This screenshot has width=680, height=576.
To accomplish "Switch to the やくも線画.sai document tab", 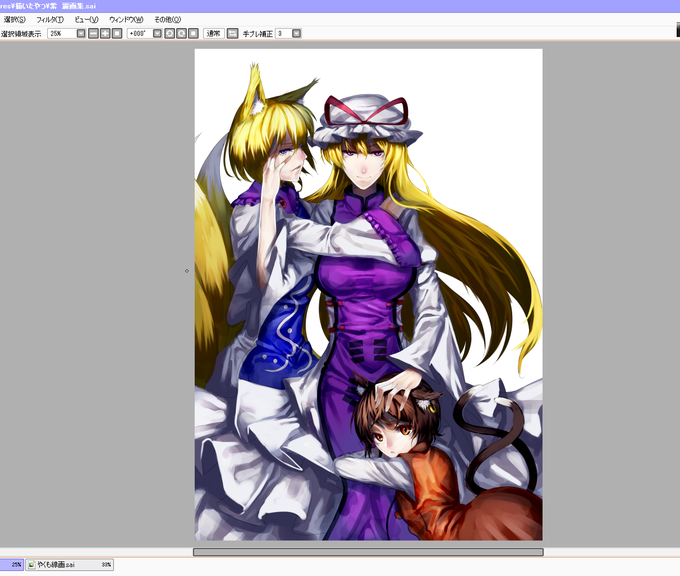I will coord(69,564).
